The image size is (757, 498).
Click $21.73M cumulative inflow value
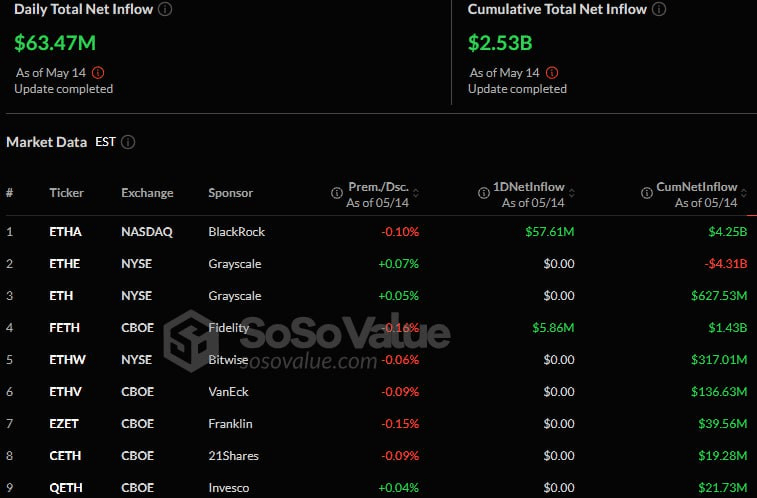(723, 488)
